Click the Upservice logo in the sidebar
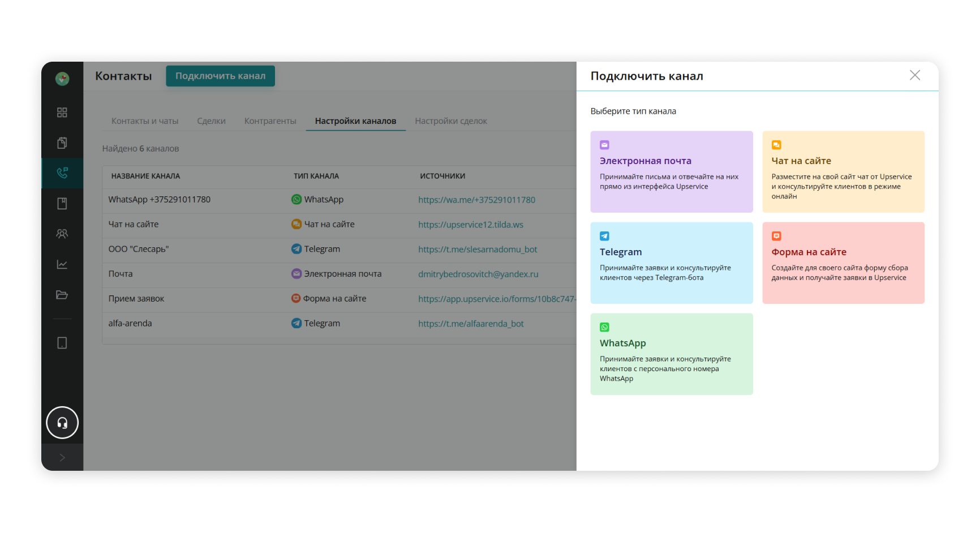The height and width of the screenshot is (533, 980). point(62,79)
